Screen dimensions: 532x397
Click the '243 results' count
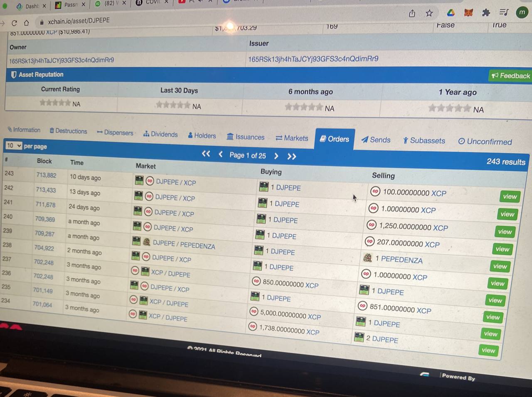506,162
